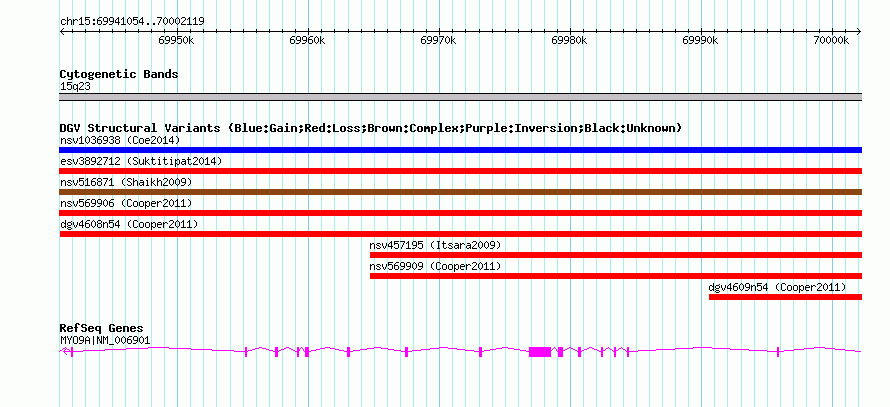The image size is (890, 407).
Task: Click the DGV Structural Variants track title
Action: 371,128
